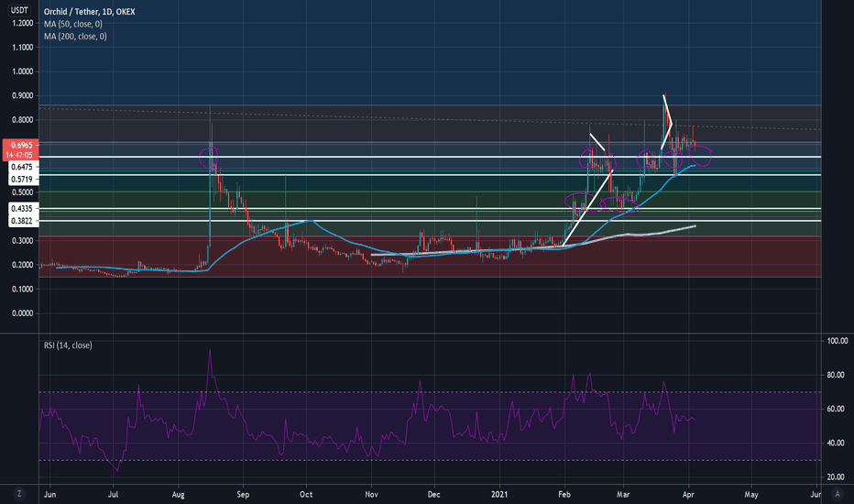
Task: Click the Aug label on the time axis
Action: tap(178, 495)
